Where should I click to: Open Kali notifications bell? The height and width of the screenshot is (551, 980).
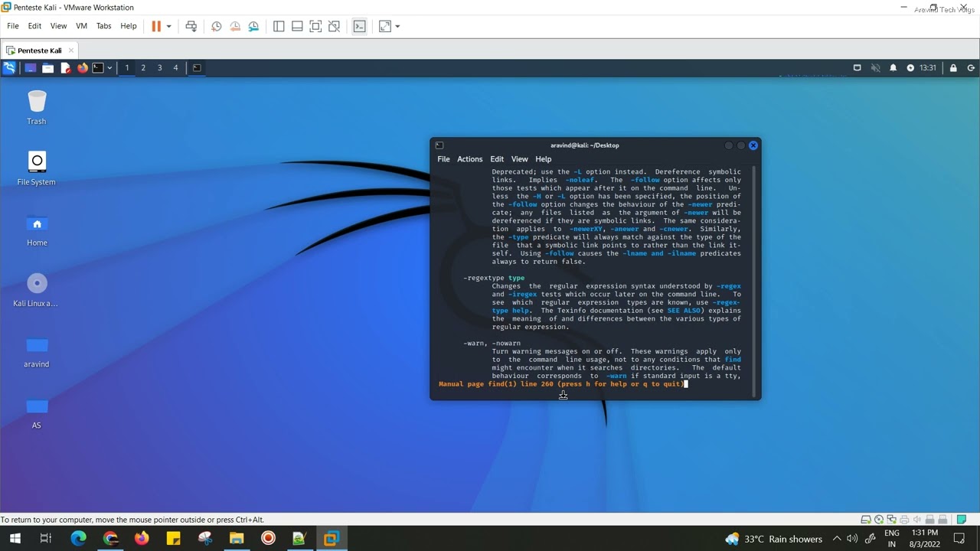[x=893, y=67]
